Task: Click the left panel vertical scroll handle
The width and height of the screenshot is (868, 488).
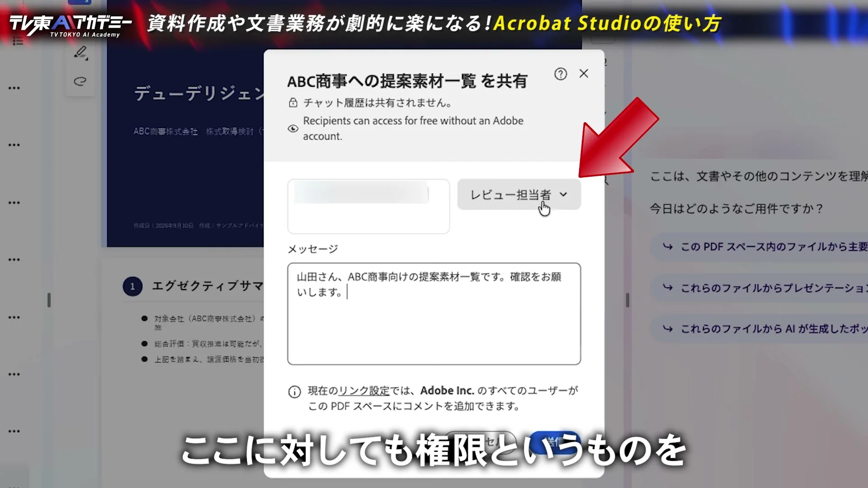Action: [49, 300]
